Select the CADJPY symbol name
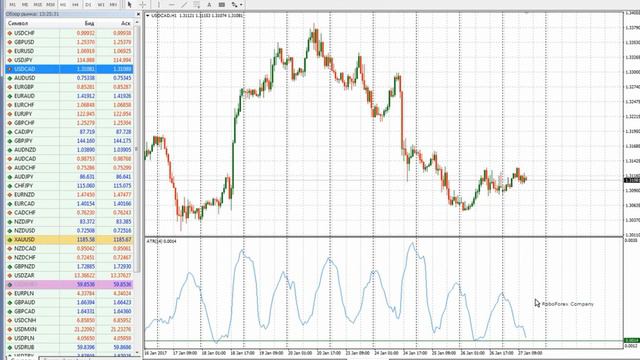 (x=24, y=132)
